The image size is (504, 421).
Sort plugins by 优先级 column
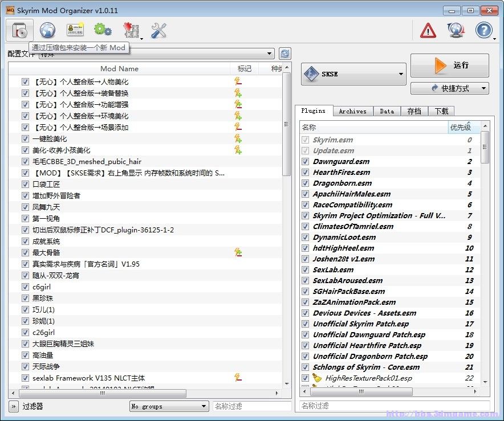point(464,127)
